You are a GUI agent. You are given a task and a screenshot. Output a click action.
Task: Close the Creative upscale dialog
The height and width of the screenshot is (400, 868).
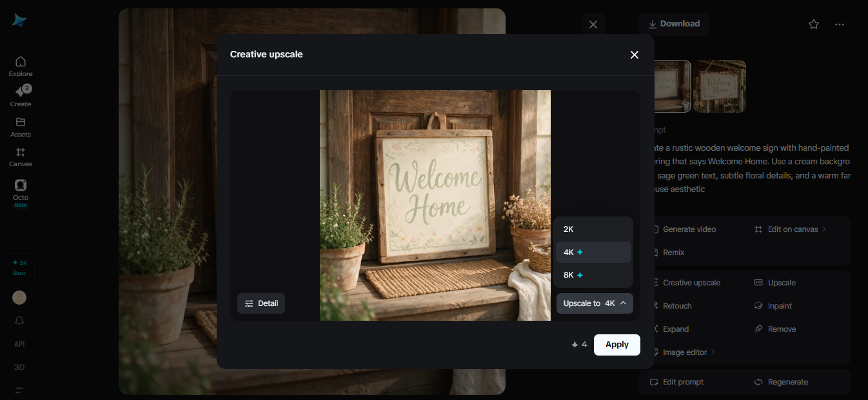coord(635,55)
